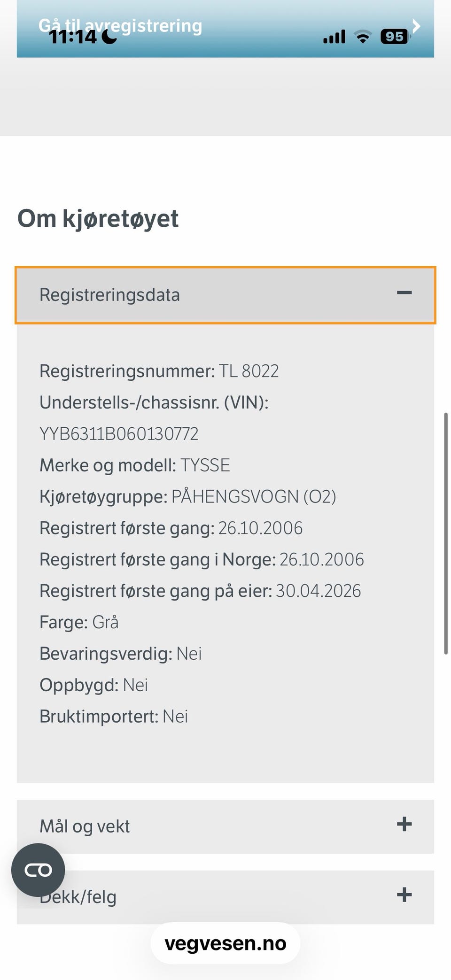This screenshot has width=451, height=980.
Task: Tap the cellular signal bars icon
Action: click(x=334, y=37)
